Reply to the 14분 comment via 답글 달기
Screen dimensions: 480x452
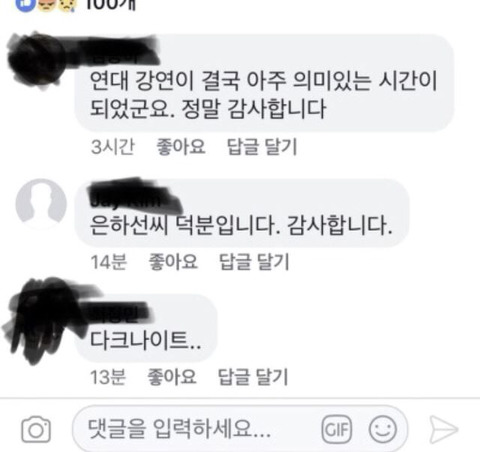click(254, 262)
